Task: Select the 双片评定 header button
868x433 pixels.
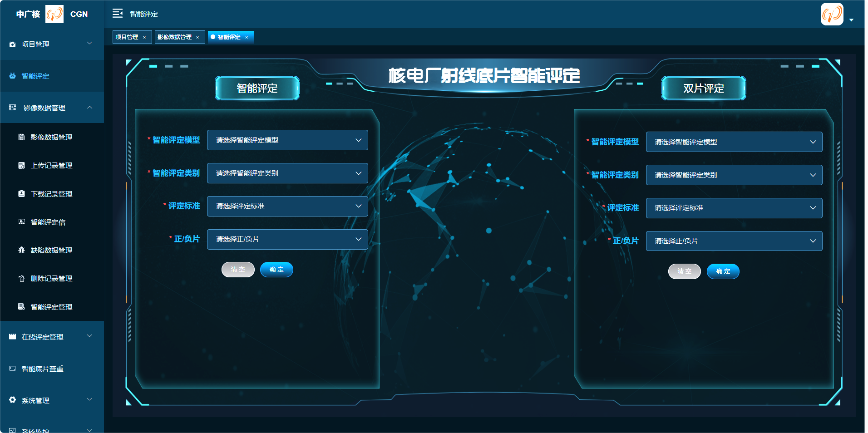Action: tap(703, 89)
